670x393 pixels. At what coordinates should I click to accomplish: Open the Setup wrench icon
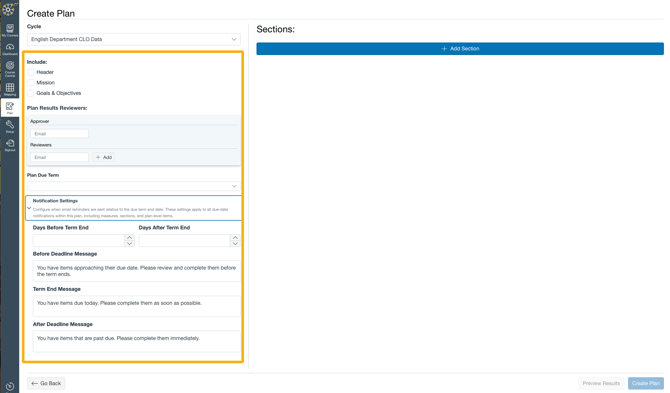pyautogui.click(x=10, y=126)
